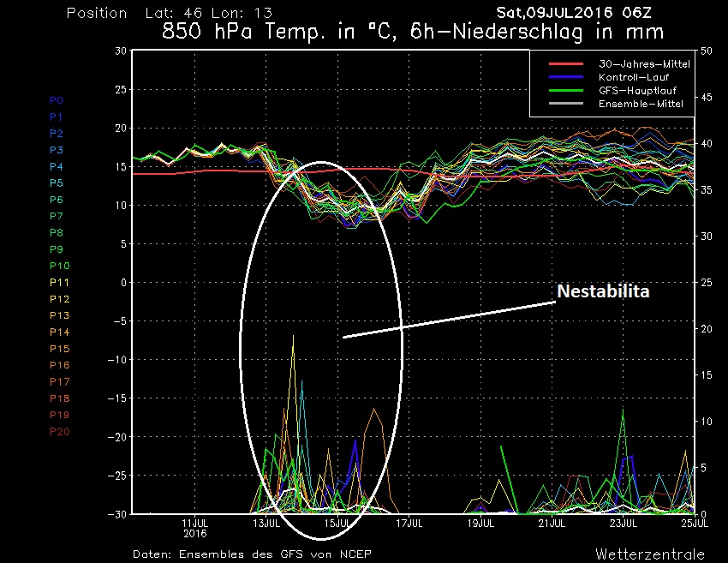Click the 19JUL axis date label
The height and width of the screenshot is (563, 728).
[480, 524]
